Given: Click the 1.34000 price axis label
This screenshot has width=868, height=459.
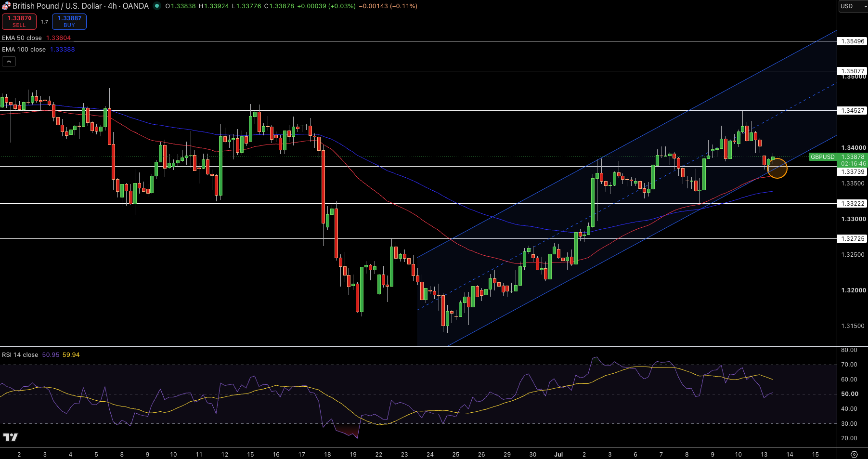Looking at the screenshot, I should pos(854,147).
